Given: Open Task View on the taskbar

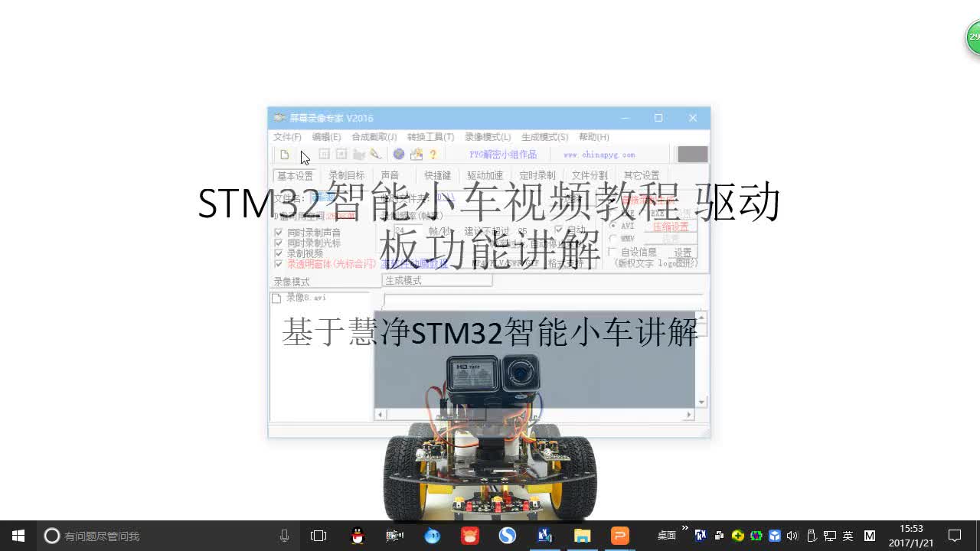Looking at the screenshot, I should [318, 536].
